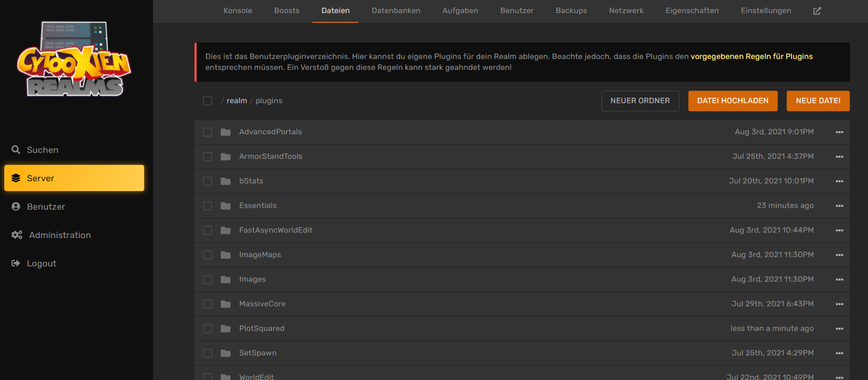
Task: Check the PlotSquared folder checkbox
Action: tap(208, 329)
